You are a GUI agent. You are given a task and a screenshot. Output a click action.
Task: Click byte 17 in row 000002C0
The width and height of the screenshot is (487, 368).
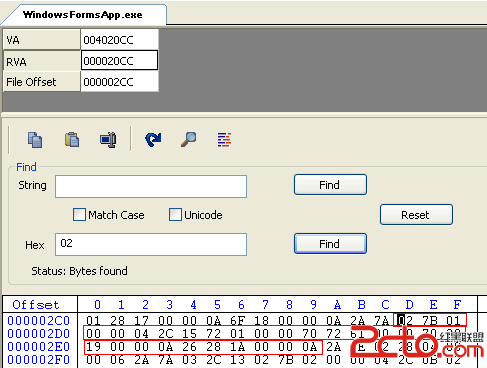(x=141, y=321)
